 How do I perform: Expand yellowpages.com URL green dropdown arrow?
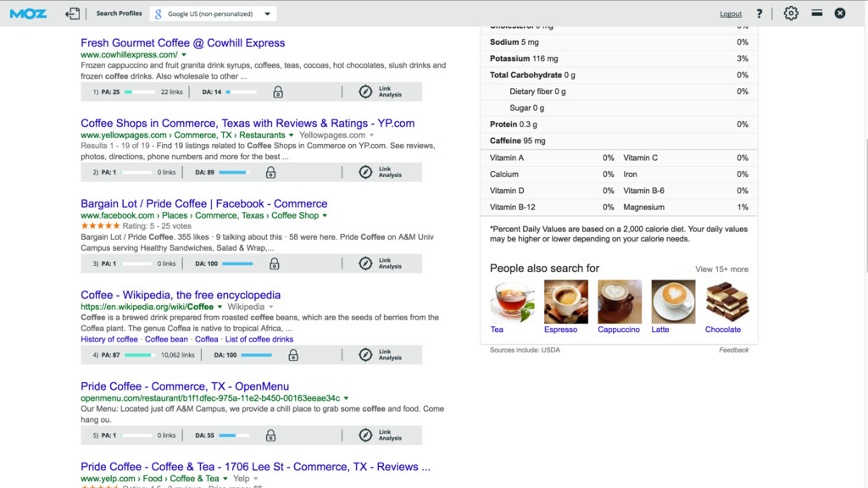pos(292,135)
